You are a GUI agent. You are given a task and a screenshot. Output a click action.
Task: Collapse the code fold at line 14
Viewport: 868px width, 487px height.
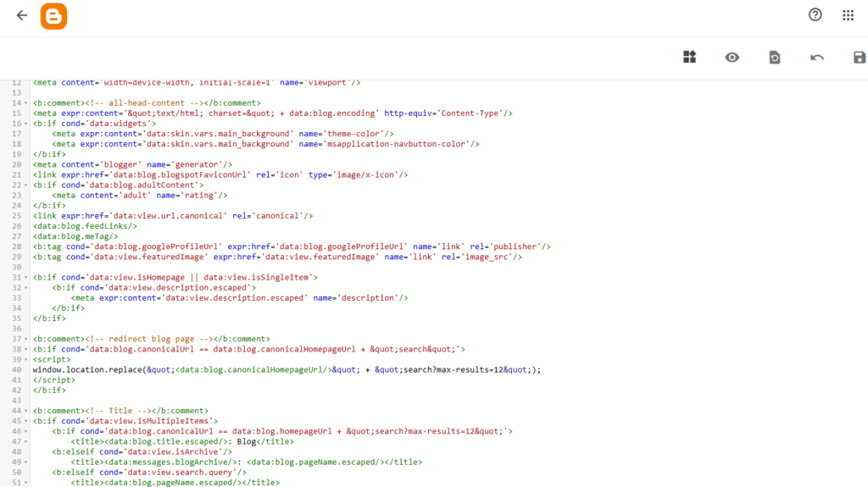point(26,103)
